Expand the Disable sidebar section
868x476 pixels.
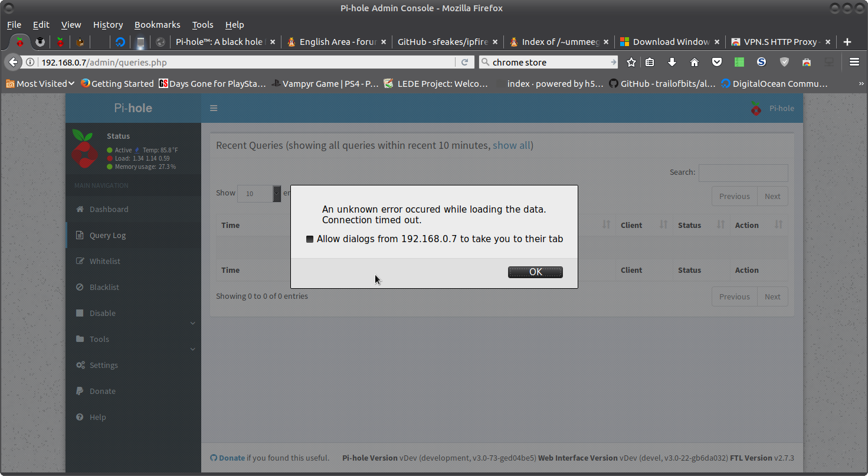point(192,324)
